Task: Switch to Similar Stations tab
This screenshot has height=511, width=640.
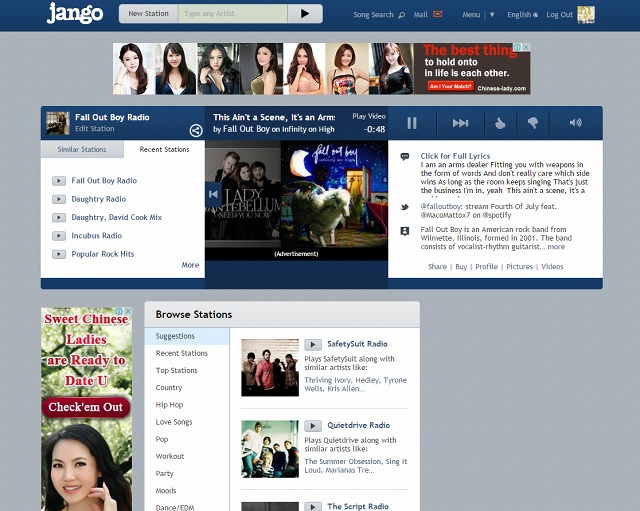Action: pyautogui.click(x=82, y=149)
